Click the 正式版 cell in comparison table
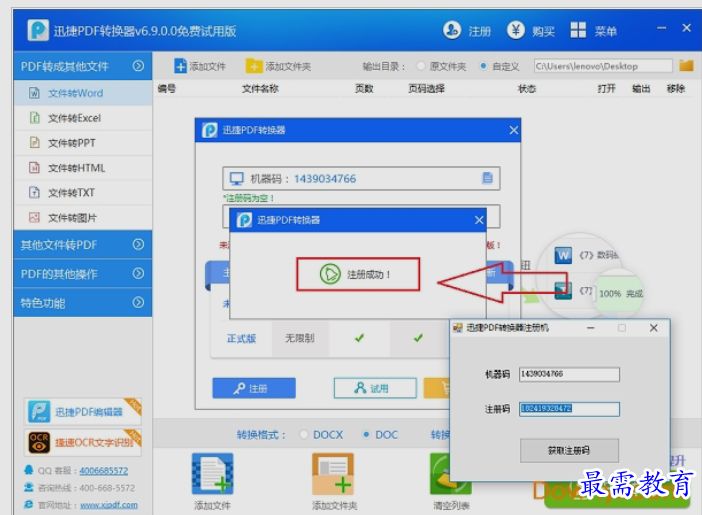This screenshot has height=515, width=702. 241,339
